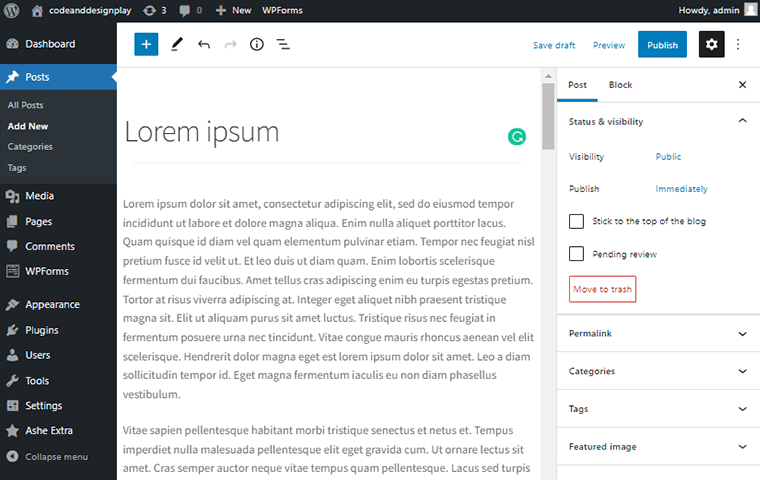Click the blue Publish button

662,45
